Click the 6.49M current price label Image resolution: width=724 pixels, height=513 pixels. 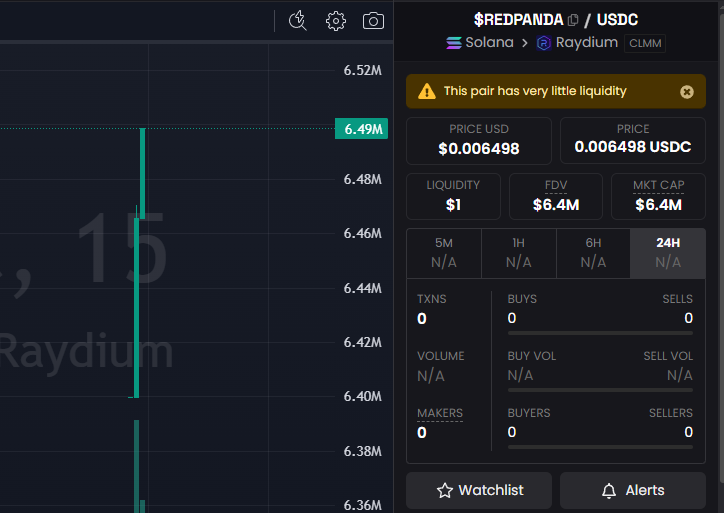pyautogui.click(x=362, y=129)
